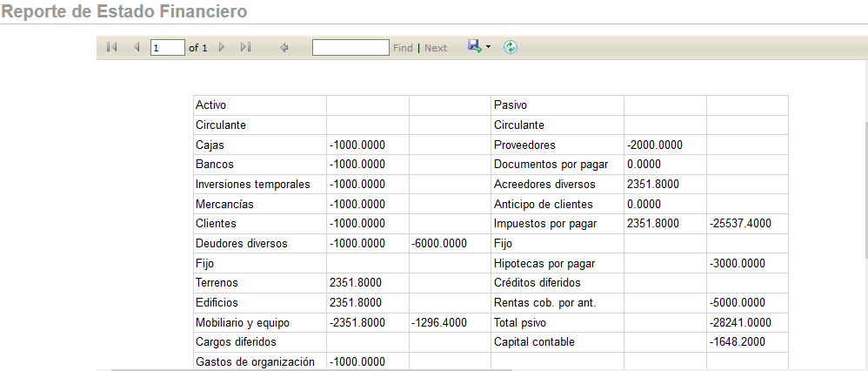Select Anticipo de clientes cell
Viewport: 868px width, 371px height.
tap(558, 204)
